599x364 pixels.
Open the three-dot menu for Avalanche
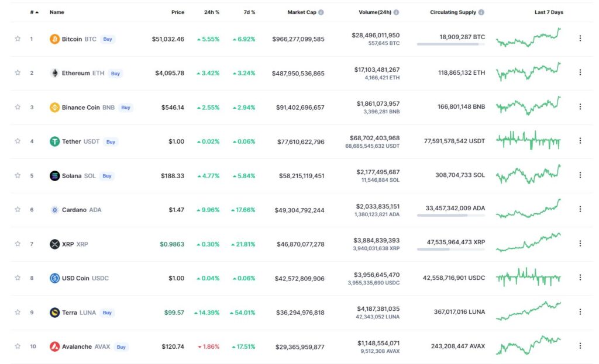click(x=580, y=346)
